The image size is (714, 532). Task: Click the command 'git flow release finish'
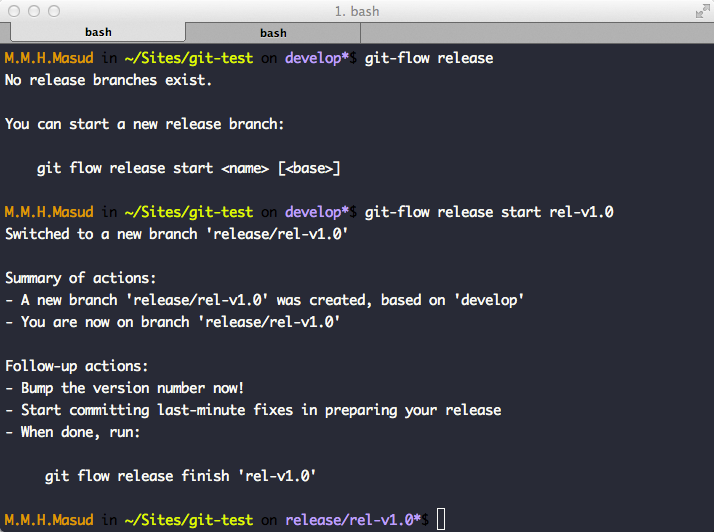(x=180, y=476)
